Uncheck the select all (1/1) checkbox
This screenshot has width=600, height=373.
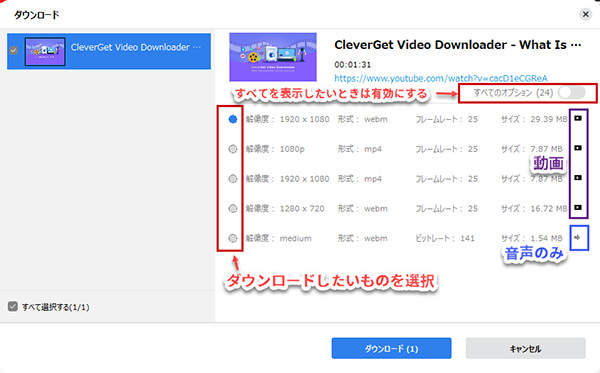[13, 306]
